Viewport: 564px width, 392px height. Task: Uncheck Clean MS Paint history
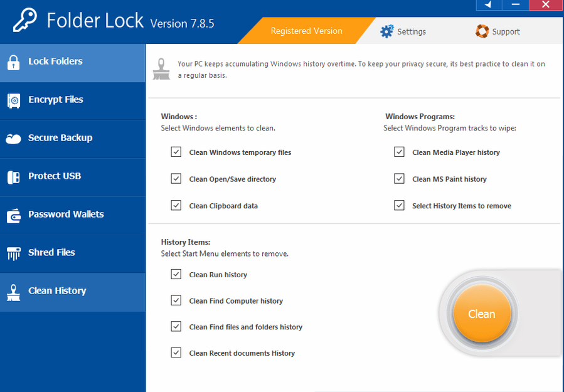(399, 179)
